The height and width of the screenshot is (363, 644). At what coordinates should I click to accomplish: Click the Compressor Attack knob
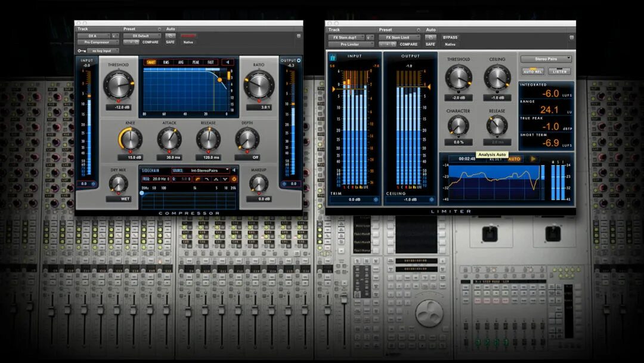(169, 139)
